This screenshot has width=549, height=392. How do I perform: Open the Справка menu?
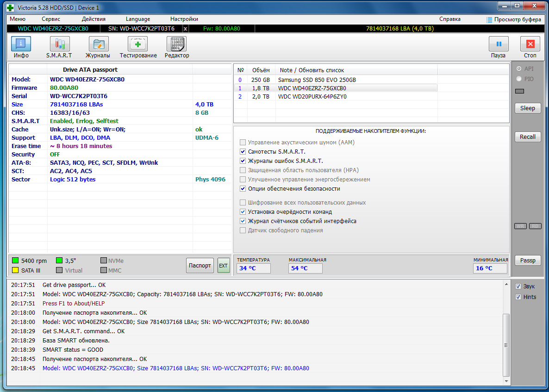[450, 19]
